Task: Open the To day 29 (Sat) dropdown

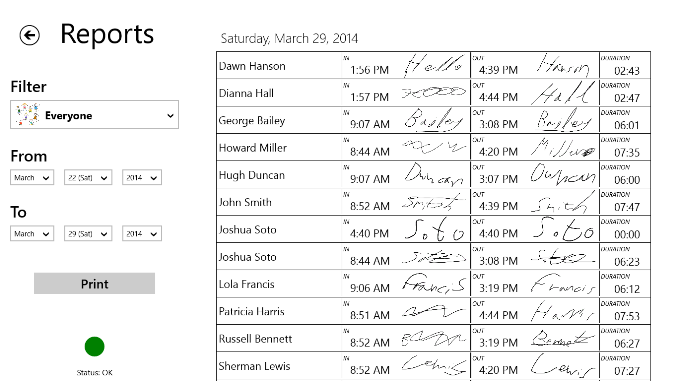Action: pos(88,234)
